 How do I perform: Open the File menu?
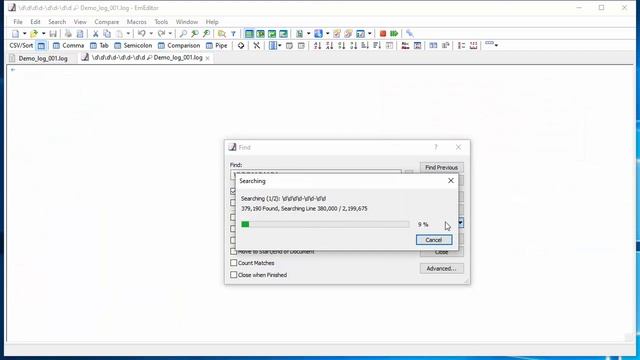tap(18, 22)
